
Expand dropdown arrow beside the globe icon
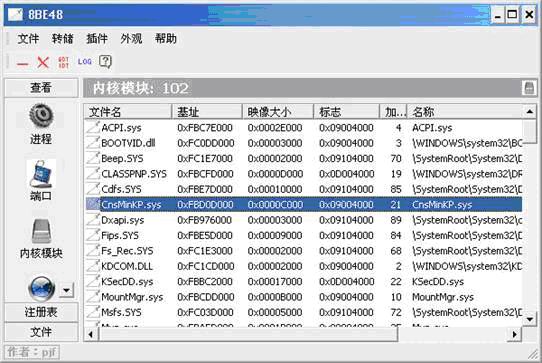coord(66,290)
